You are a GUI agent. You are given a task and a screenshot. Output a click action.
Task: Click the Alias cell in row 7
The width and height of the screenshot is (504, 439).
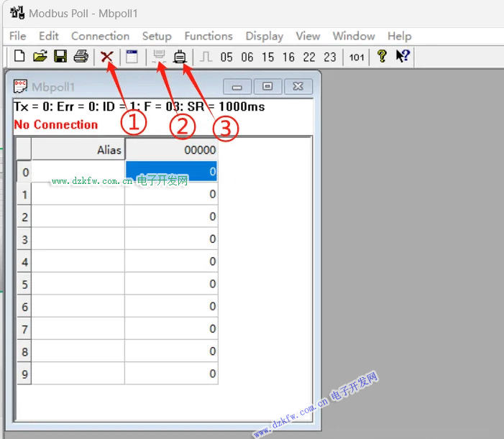(x=78, y=328)
